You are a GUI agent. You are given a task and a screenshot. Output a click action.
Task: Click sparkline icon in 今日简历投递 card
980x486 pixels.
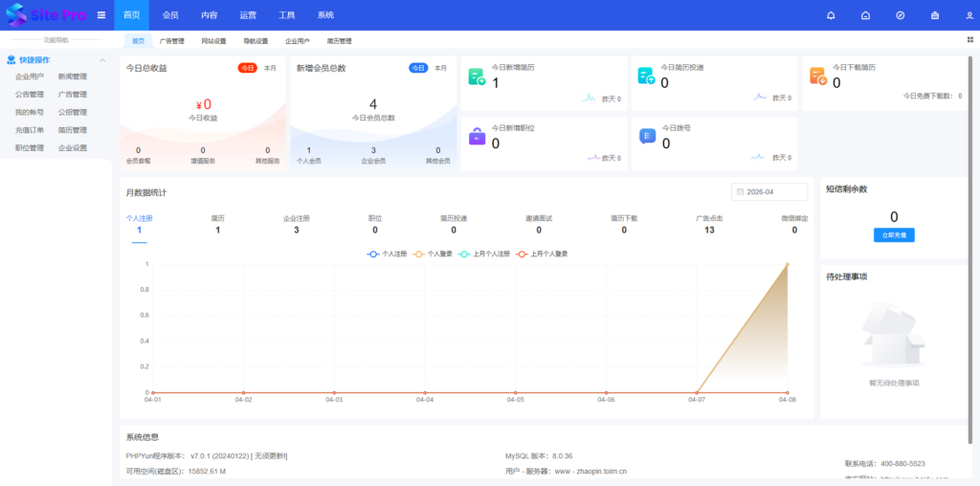click(760, 98)
